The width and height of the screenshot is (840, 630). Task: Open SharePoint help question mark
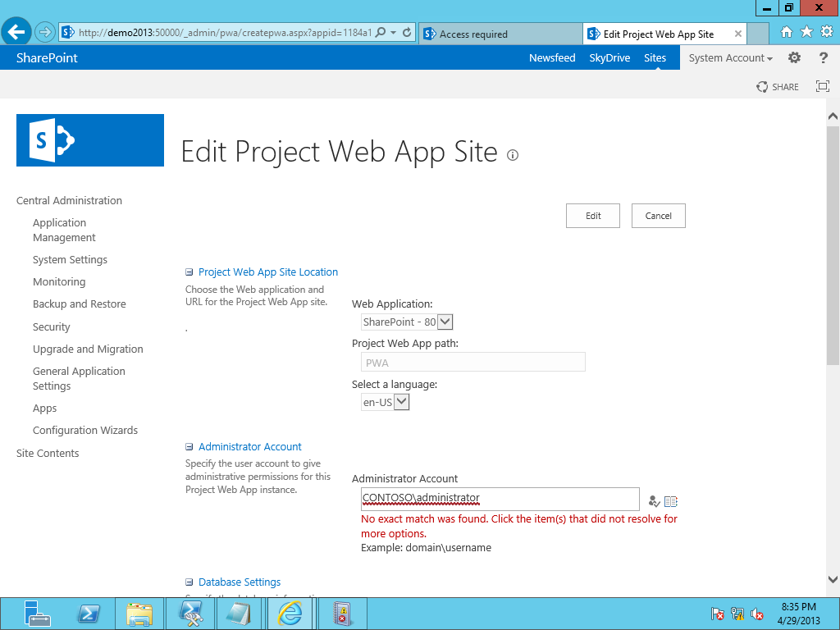[824, 58]
